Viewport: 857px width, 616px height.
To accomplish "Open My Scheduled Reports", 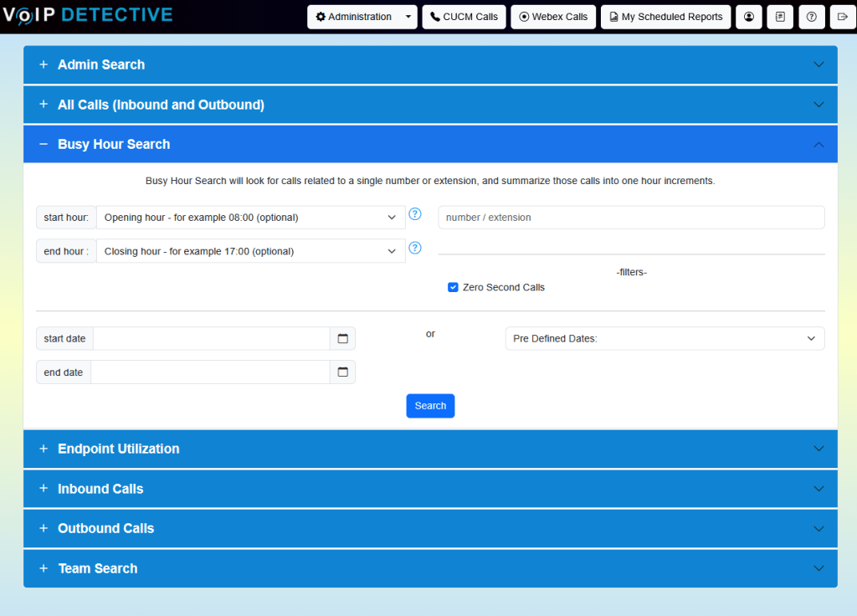I will pos(665,16).
